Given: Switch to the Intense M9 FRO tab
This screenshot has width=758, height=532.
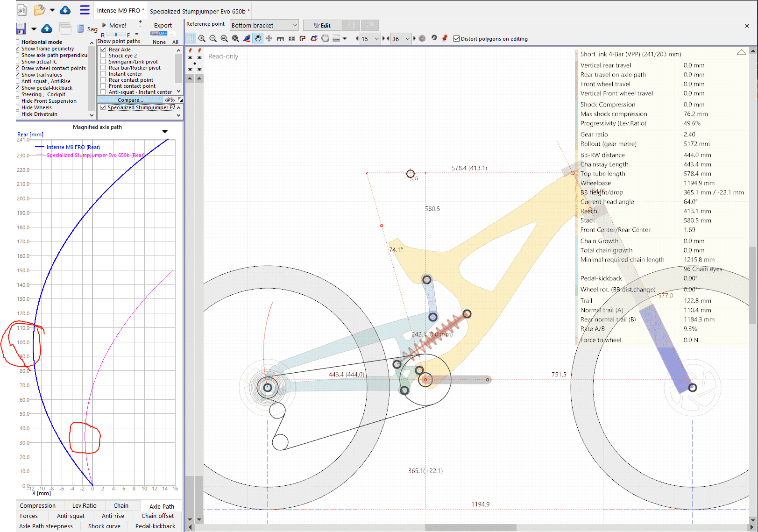Looking at the screenshot, I should (120, 10).
